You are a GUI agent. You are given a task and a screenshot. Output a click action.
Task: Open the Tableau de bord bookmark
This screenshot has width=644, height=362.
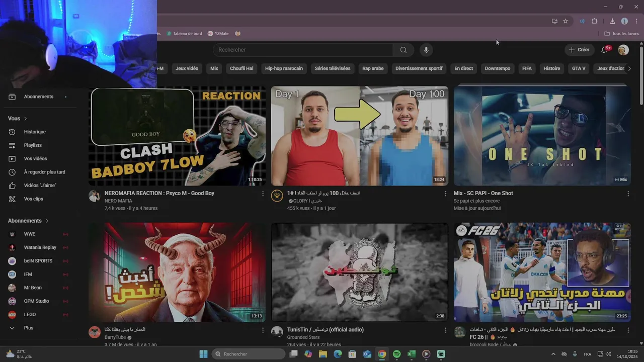tap(183, 34)
